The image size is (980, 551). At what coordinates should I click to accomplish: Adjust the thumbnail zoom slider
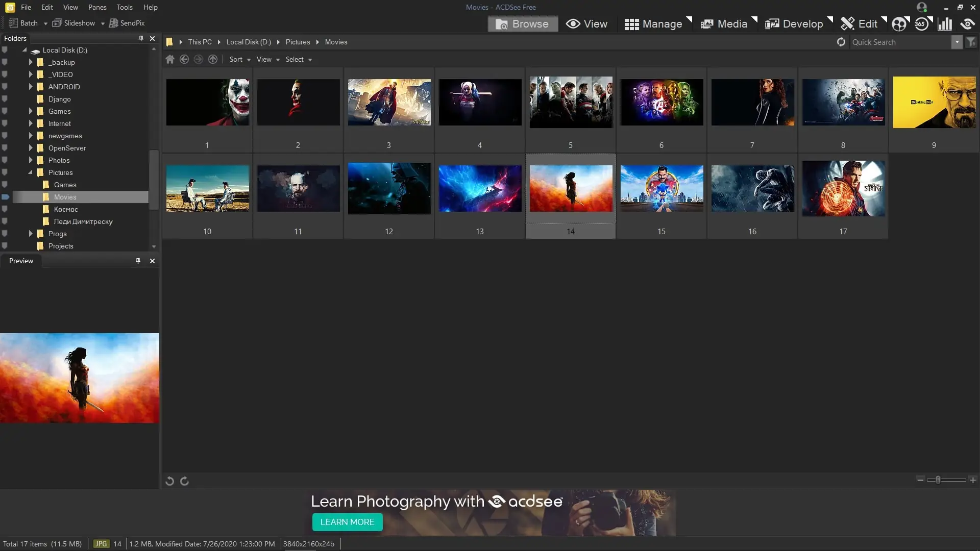(938, 480)
